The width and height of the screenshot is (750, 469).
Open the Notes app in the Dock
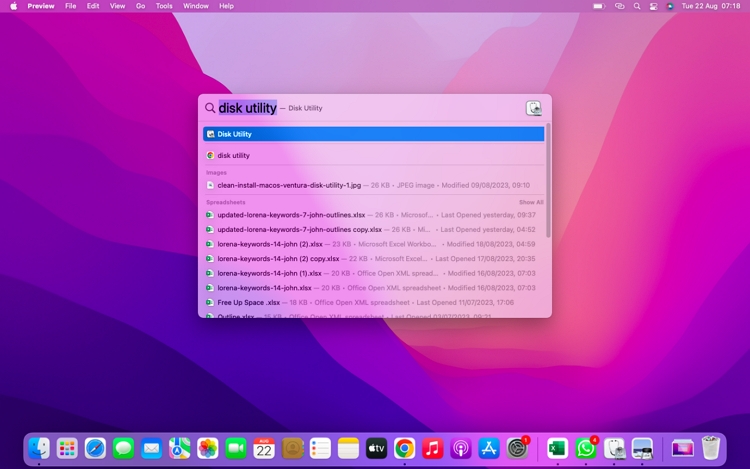[x=348, y=448]
